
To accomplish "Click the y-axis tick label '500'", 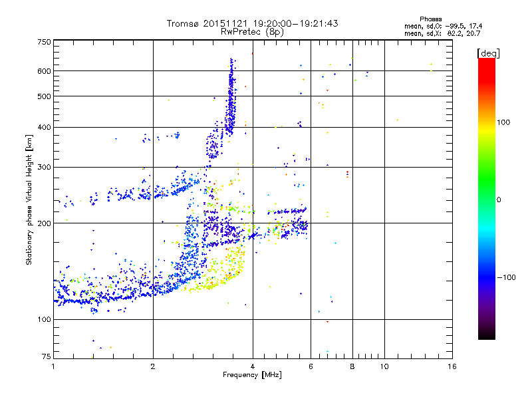I will [x=44, y=96].
